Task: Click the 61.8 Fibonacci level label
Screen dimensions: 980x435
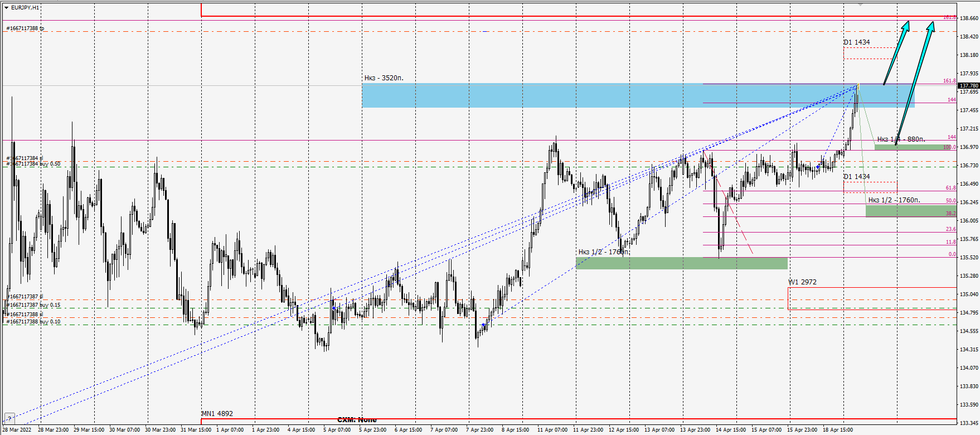Action: pos(950,188)
